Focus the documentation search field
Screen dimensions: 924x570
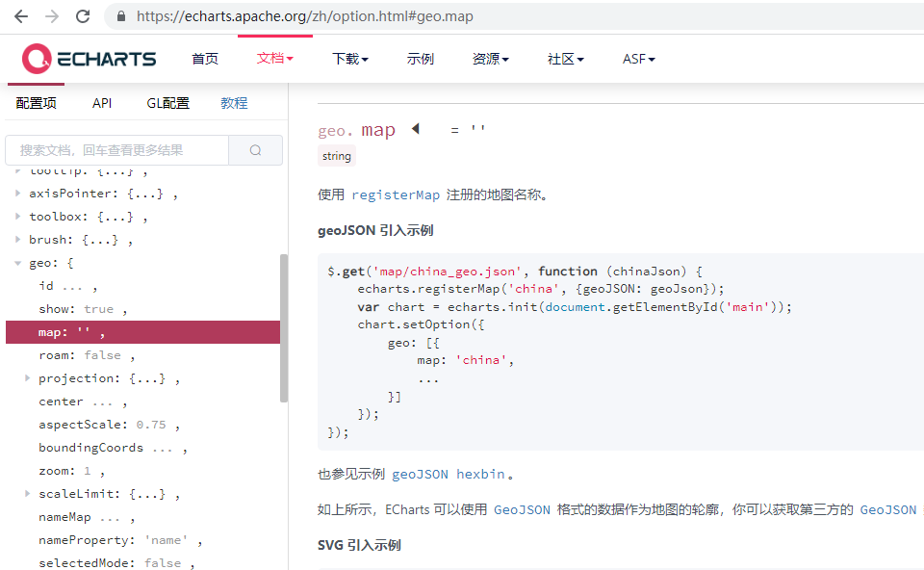(116, 150)
